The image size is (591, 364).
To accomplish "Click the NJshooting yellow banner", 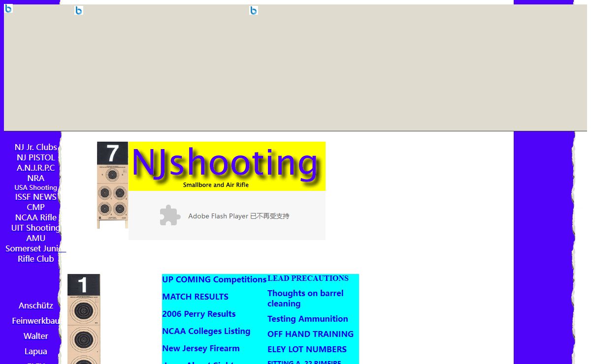I will (x=227, y=166).
